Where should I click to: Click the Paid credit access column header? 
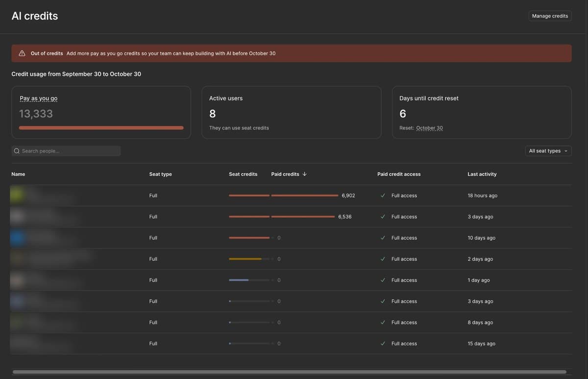(x=399, y=174)
